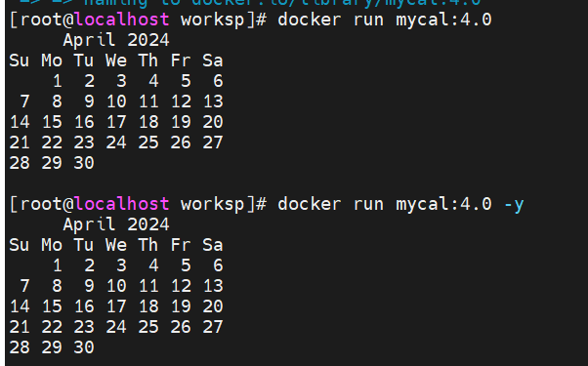The width and height of the screenshot is (588, 366).
Task: Click day 13 in the first calendar
Action: click(x=213, y=102)
